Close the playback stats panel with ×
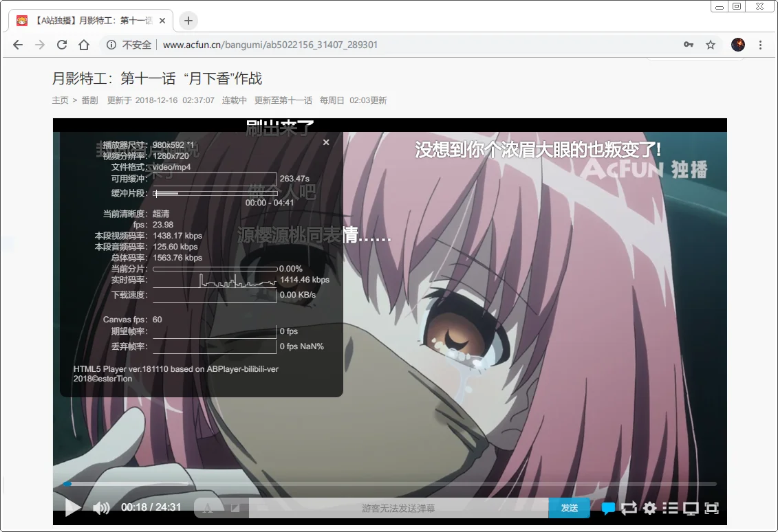 326,142
